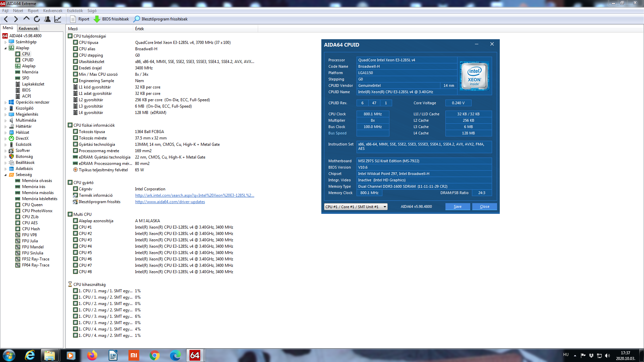Image resolution: width=644 pixels, height=362 pixels.
Task: Expand the Operációs rendszer node
Action: (5, 103)
